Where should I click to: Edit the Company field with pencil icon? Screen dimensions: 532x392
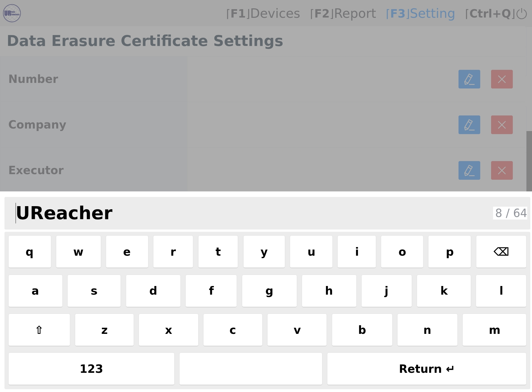[469, 125]
